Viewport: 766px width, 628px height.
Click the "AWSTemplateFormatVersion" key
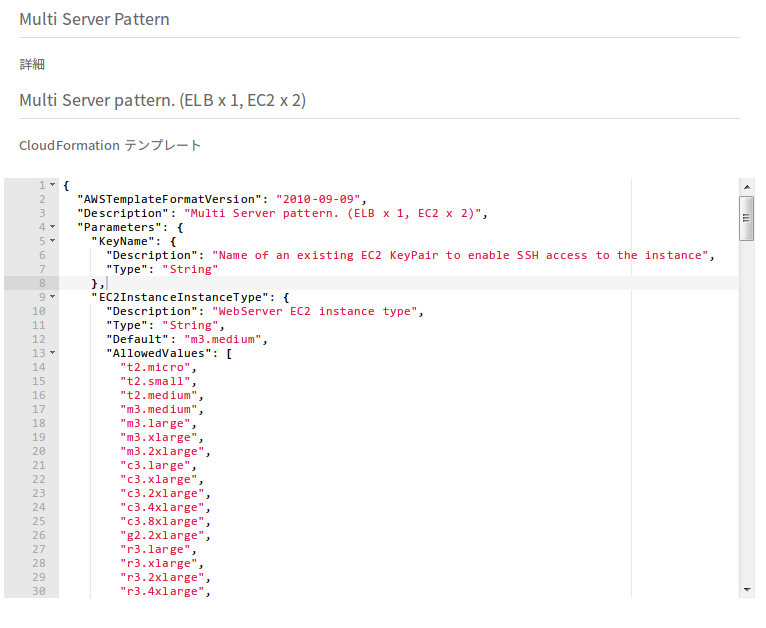(x=169, y=199)
